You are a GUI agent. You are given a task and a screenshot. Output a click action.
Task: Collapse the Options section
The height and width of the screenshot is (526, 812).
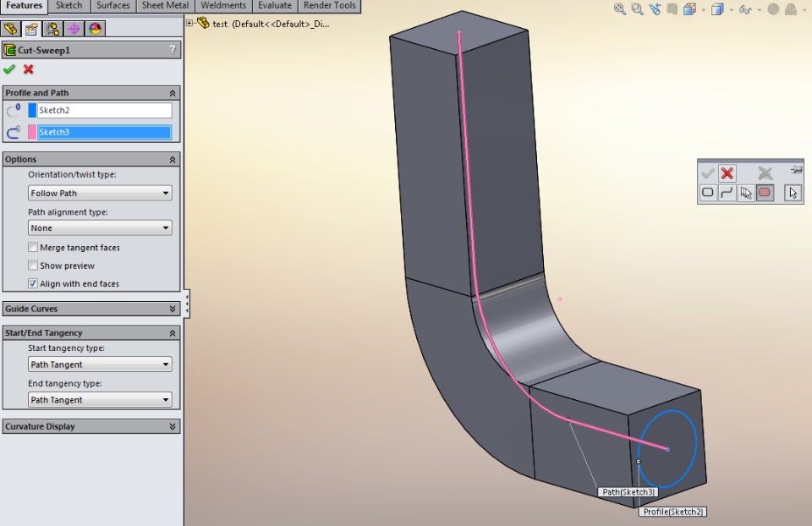[x=173, y=160]
